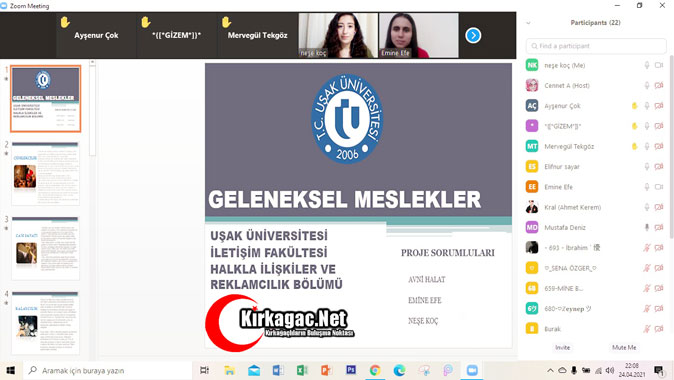Image resolution: width=674 pixels, height=380 pixels.
Task: Click video-off icon beside Mustafa Deniz
Action: tap(659, 227)
